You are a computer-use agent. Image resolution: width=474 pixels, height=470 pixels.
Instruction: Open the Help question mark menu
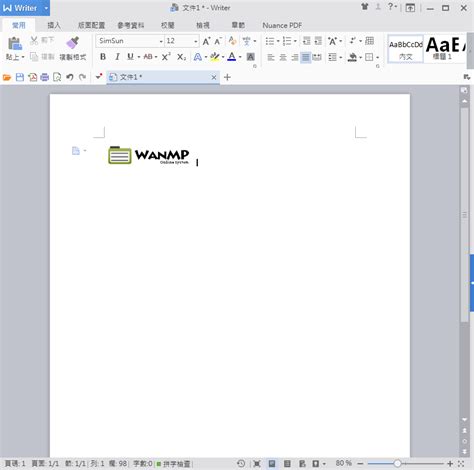[392, 7]
